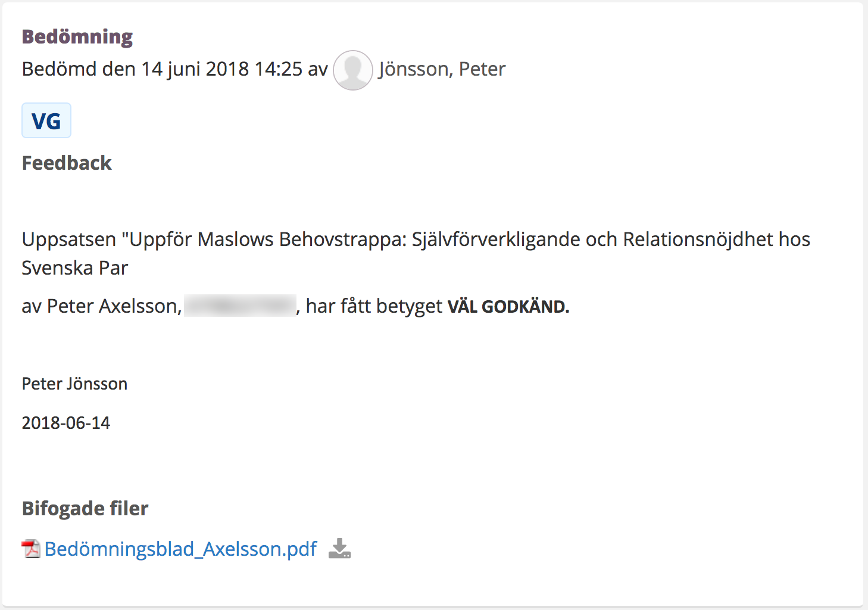This screenshot has height=610, width=868.
Task: Click the Feedback heading
Action: [67, 163]
